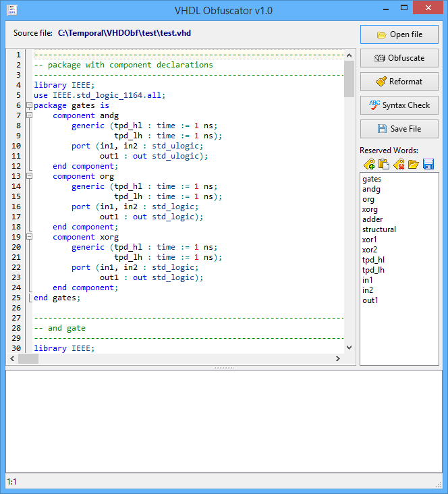Save reserved words with the floppy disk icon
Image resolution: width=448 pixels, height=494 pixels.
click(428, 164)
